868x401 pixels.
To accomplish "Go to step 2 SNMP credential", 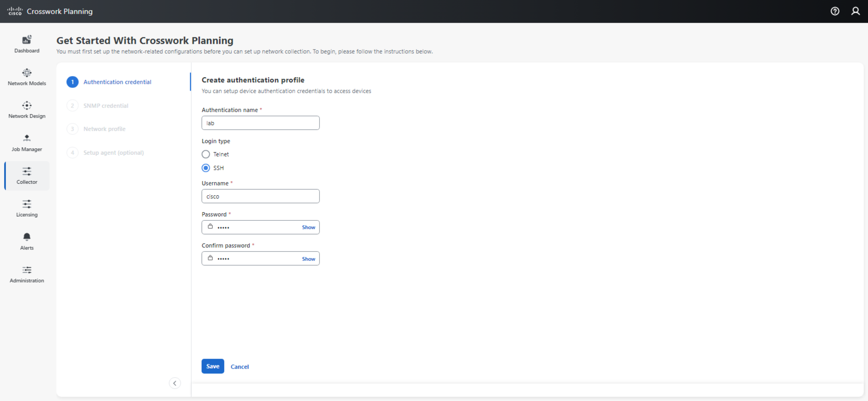I will click(x=97, y=105).
